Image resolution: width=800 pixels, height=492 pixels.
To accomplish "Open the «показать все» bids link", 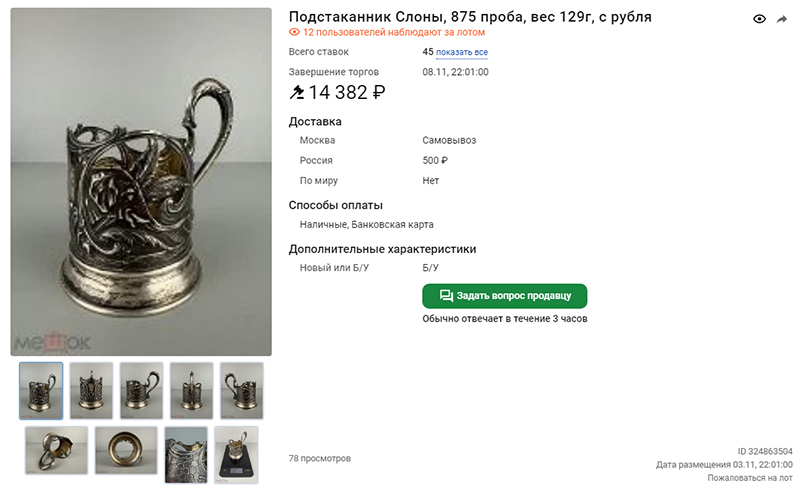I will pos(462,52).
